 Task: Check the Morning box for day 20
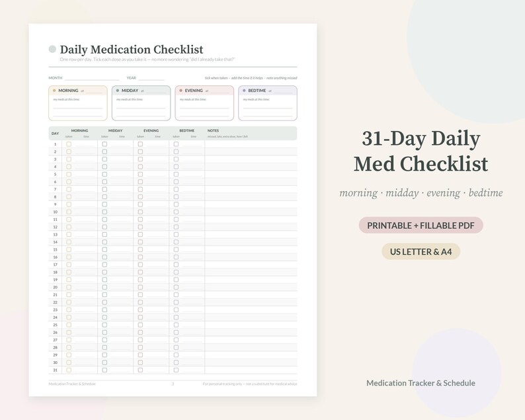(69, 287)
